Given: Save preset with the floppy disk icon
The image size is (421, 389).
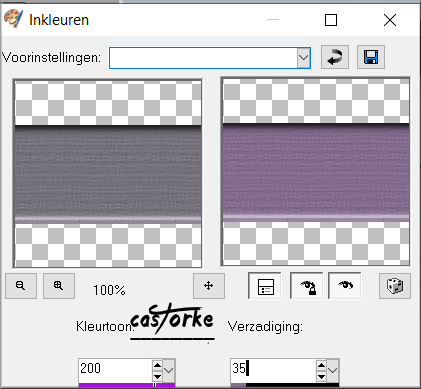Looking at the screenshot, I should (x=371, y=57).
